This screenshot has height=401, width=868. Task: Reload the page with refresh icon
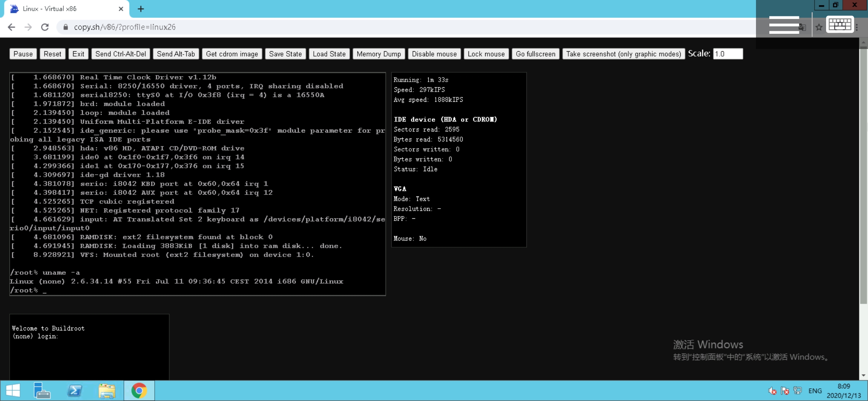[45, 27]
